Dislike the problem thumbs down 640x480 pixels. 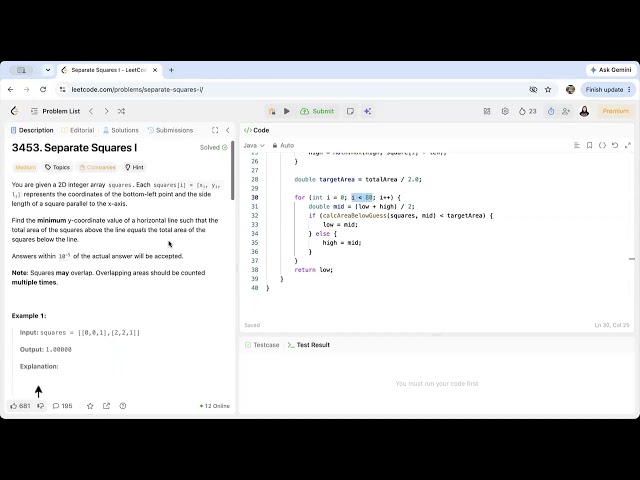[40, 406]
